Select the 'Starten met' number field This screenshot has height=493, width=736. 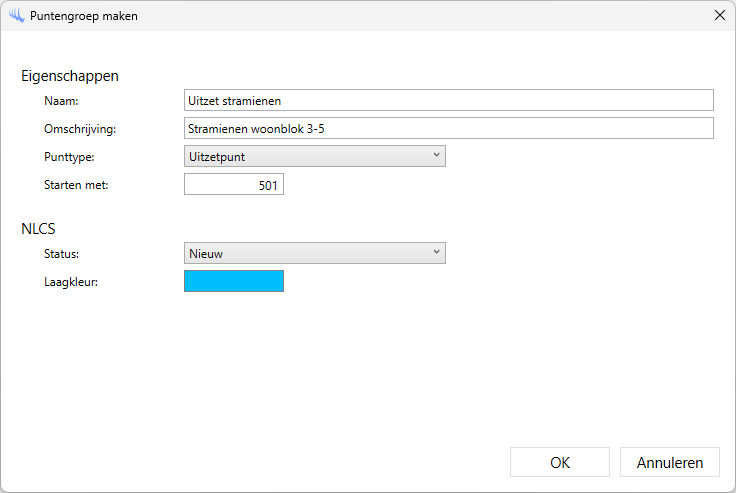[234, 185]
